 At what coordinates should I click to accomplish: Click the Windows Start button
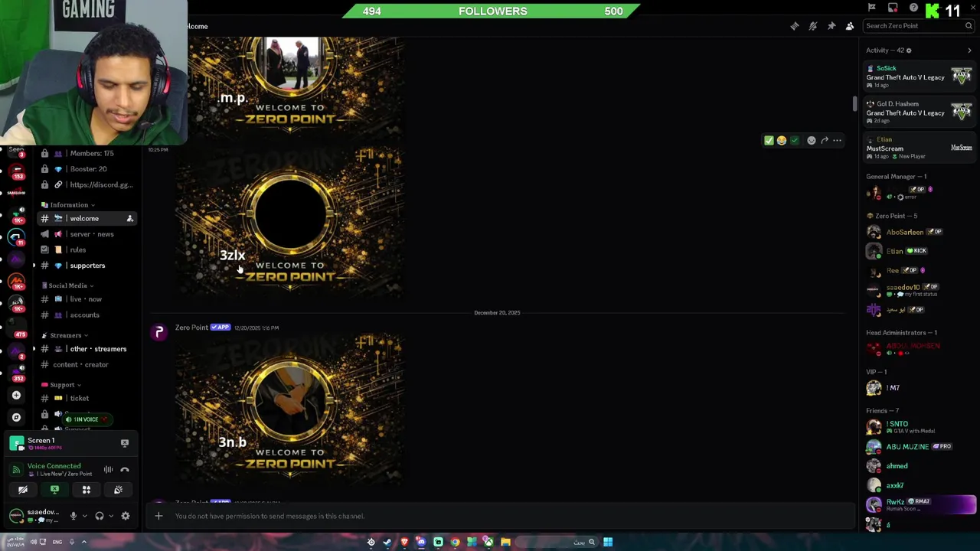coord(608,542)
